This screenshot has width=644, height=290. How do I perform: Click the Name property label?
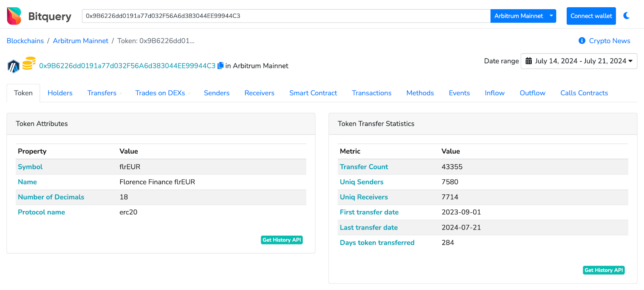pyautogui.click(x=27, y=182)
